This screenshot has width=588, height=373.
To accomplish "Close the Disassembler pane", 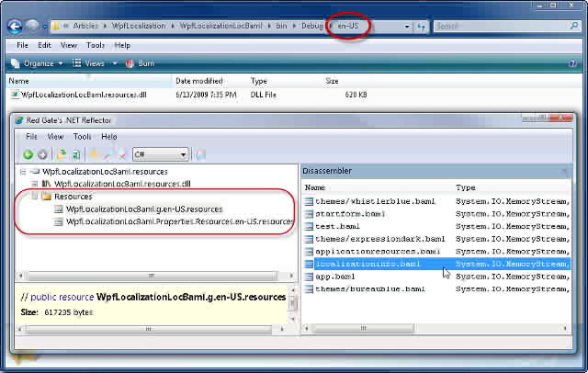I will [564, 171].
